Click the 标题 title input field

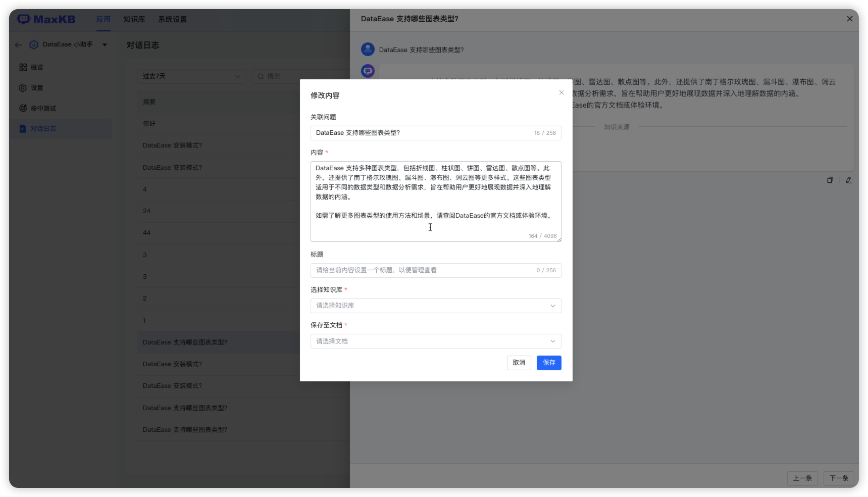[x=435, y=270]
